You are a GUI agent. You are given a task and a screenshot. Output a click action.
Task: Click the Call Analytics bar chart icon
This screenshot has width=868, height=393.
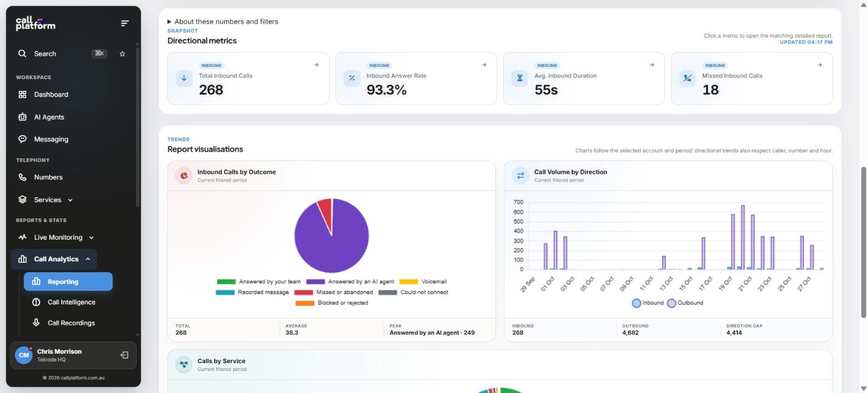(23, 259)
